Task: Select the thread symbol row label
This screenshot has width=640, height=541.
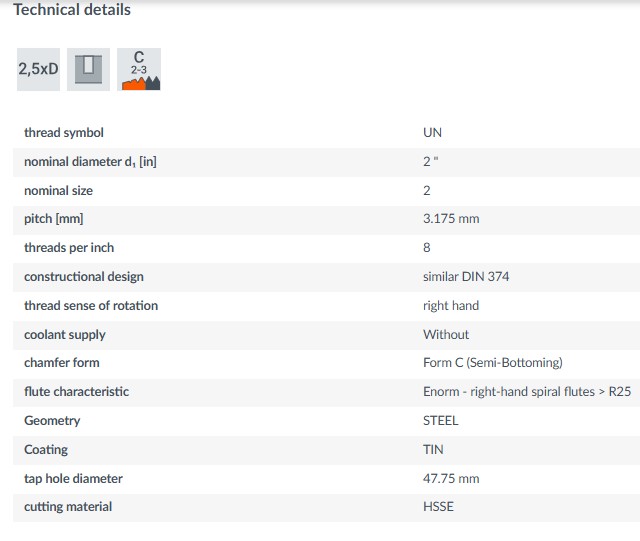Action: pyautogui.click(x=64, y=133)
